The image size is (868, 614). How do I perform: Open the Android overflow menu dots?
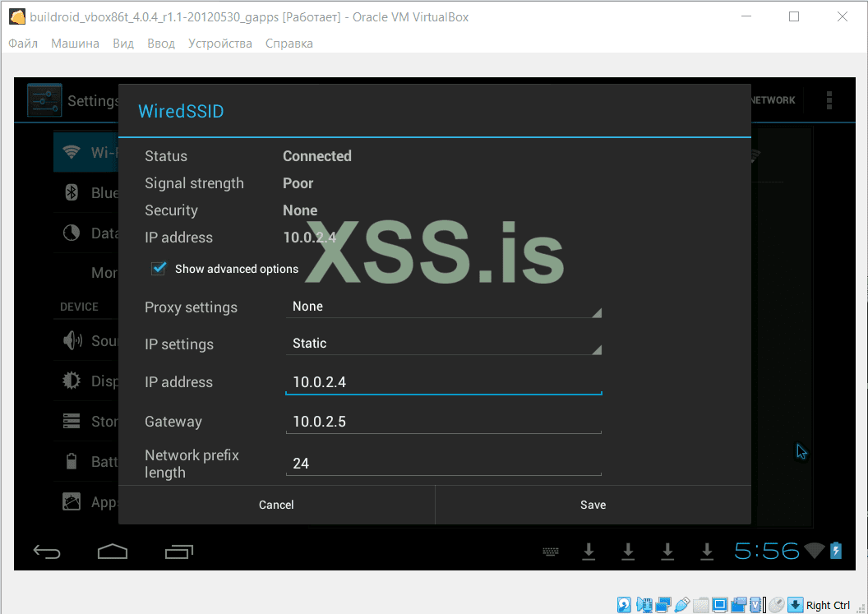click(829, 100)
